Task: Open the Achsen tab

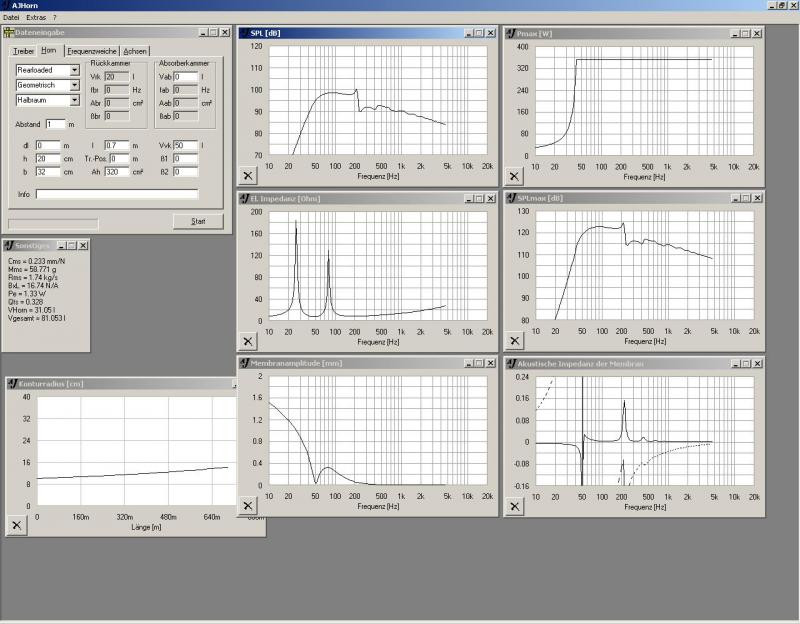Action: coord(135,51)
